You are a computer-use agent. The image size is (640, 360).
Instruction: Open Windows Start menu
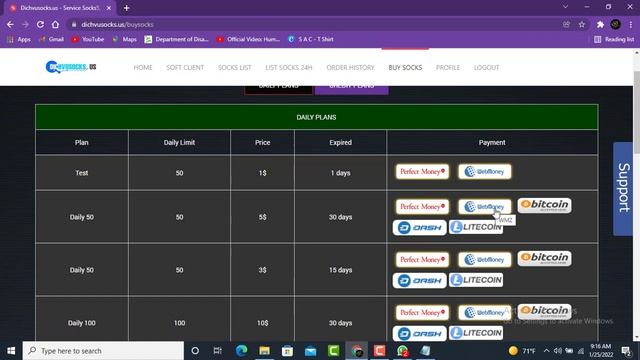11,351
